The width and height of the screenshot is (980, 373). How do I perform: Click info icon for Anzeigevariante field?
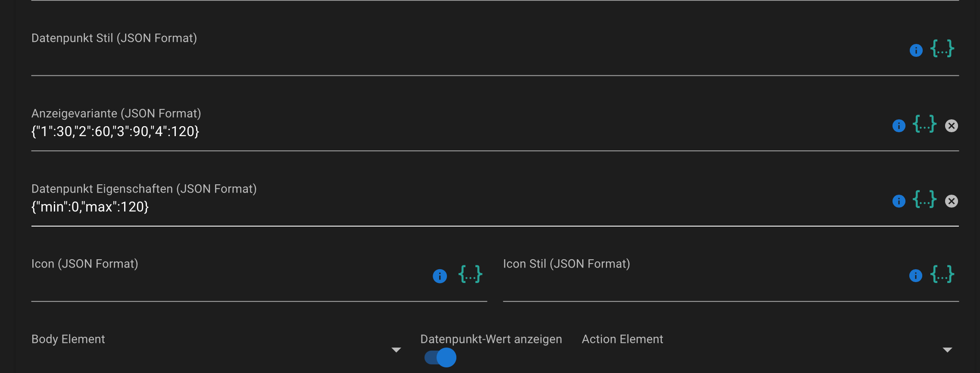point(899,126)
